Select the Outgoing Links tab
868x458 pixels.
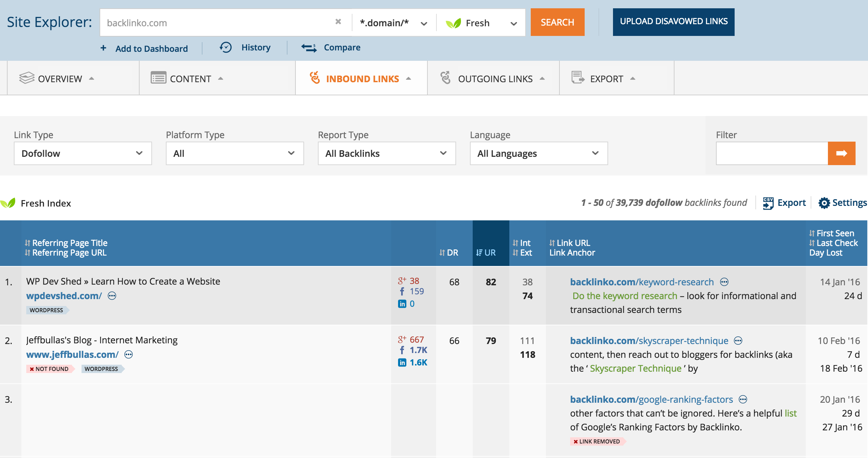[x=493, y=78]
